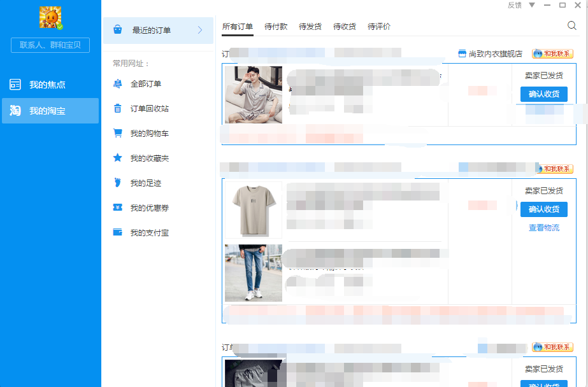Switch to 待付款 tab

(x=276, y=27)
